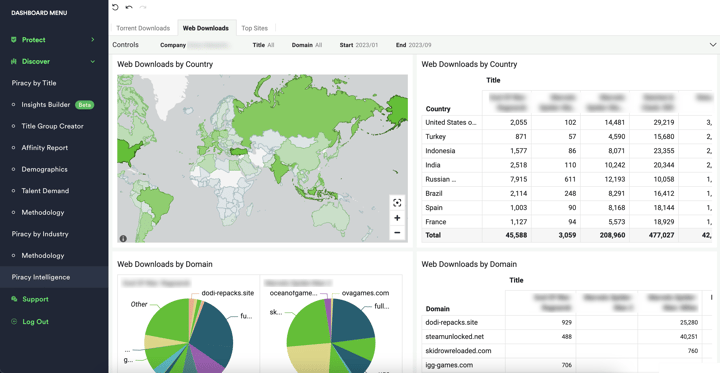This screenshot has width=720, height=373.
Task: Click the Spain row label
Action: (433, 208)
